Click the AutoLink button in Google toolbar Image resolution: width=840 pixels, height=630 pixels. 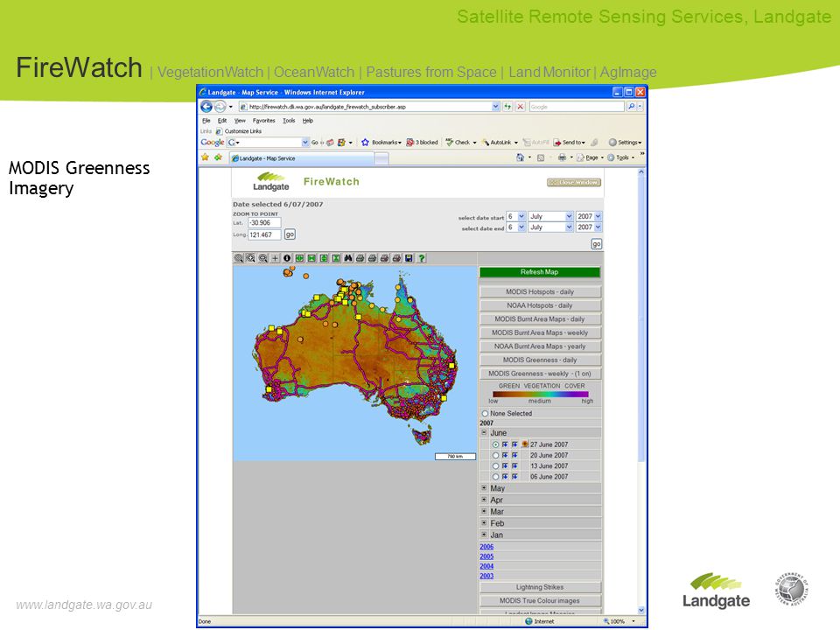point(497,143)
